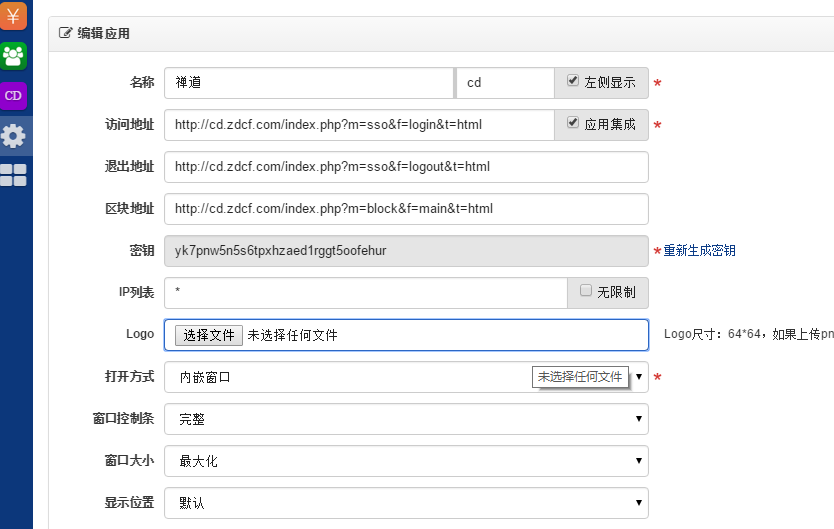Show all apps grid icon in sidebar
This screenshot has height=529, width=834.
pyautogui.click(x=14, y=176)
